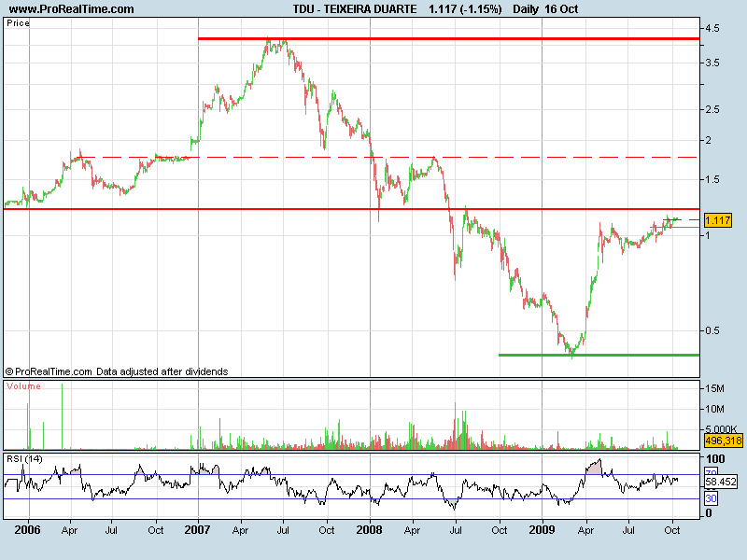Click the 2007 year label on time axis

(x=197, y=530)
